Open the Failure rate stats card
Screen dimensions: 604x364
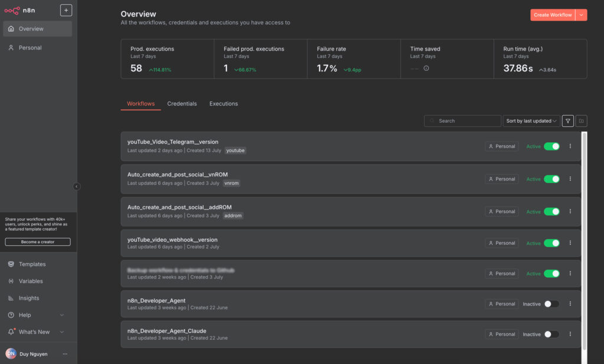[354, 59]
